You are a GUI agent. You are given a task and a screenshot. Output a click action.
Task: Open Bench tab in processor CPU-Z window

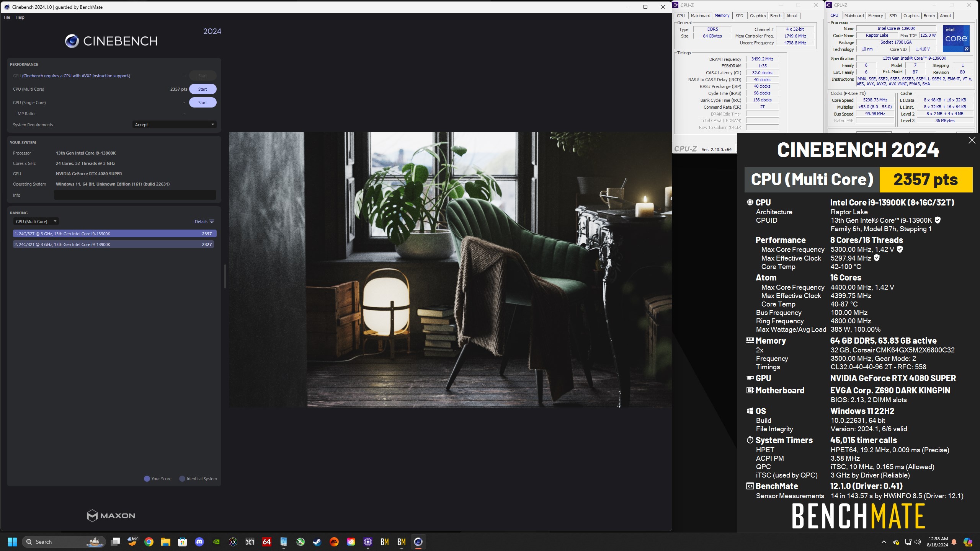(x=929, y=16)
